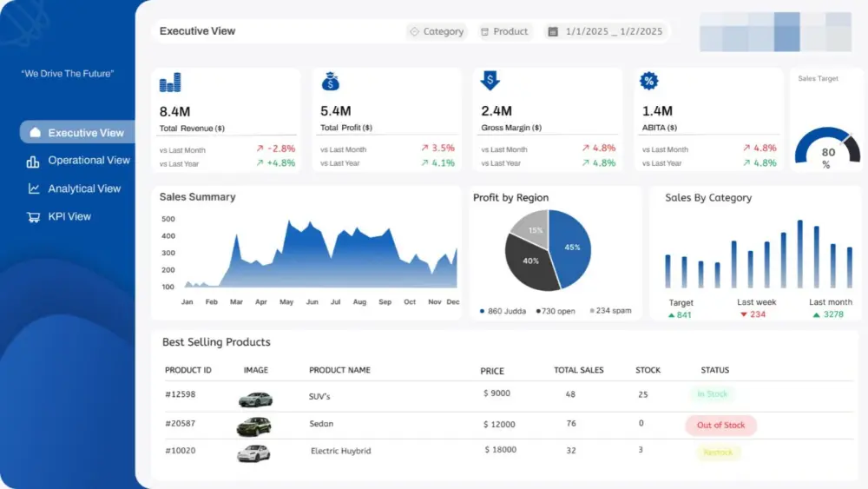
Task: Open the Executive View sidebar item
Action: (x=77, y=132)
